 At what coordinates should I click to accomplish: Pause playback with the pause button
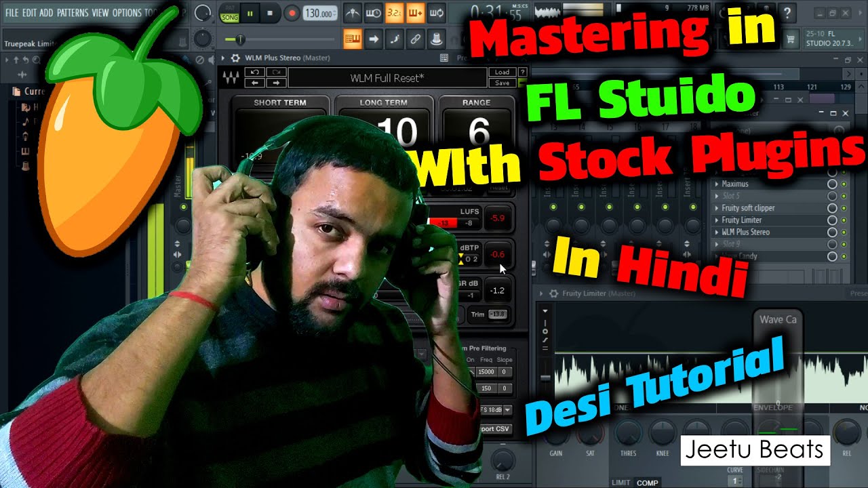249,13
